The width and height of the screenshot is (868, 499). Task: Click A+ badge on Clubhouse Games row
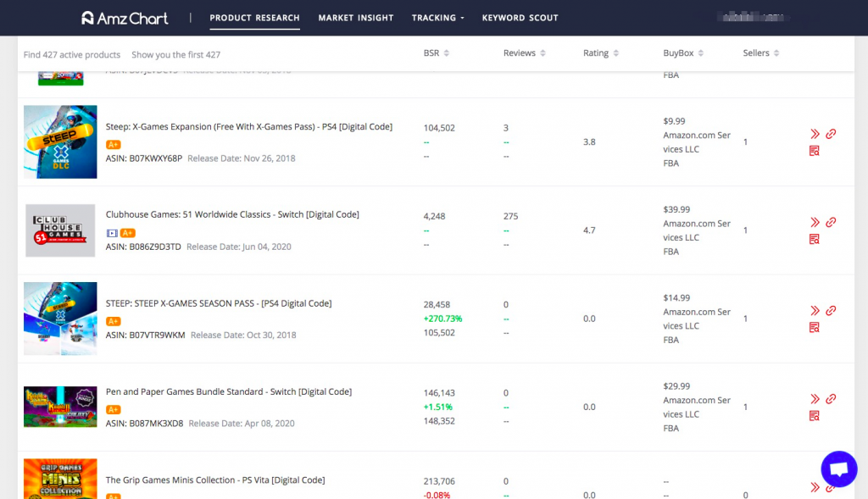click(128, 233)
